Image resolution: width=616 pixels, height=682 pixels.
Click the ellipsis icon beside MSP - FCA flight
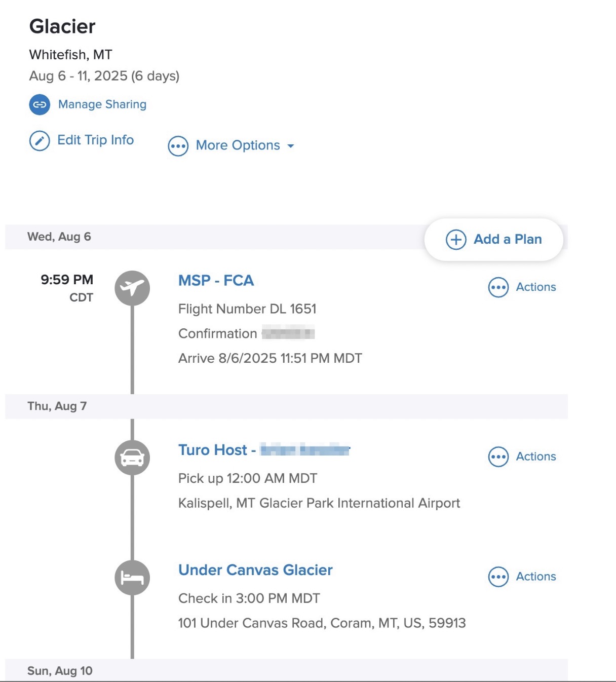pyautogui.click(x=498, y=287)
